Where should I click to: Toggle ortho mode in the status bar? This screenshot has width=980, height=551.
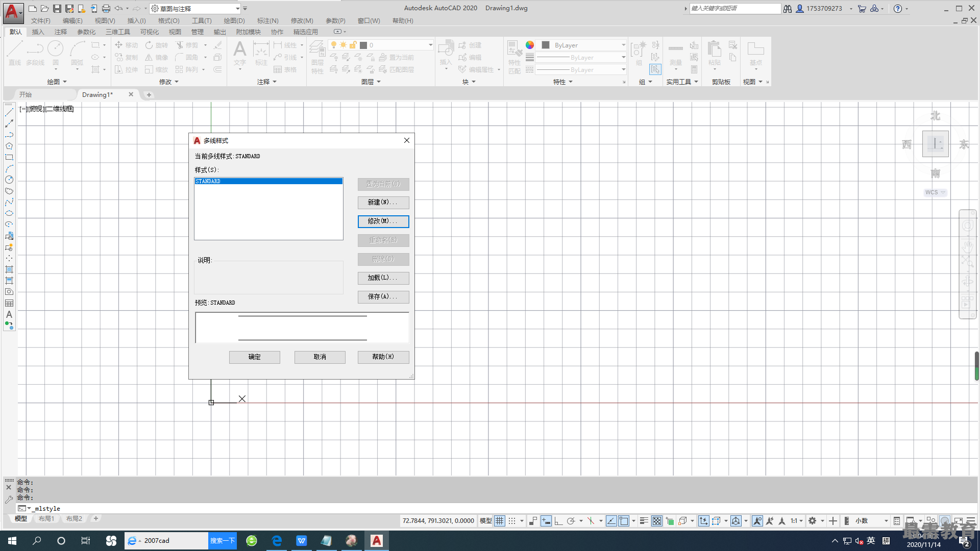click(x=558, y=521)
